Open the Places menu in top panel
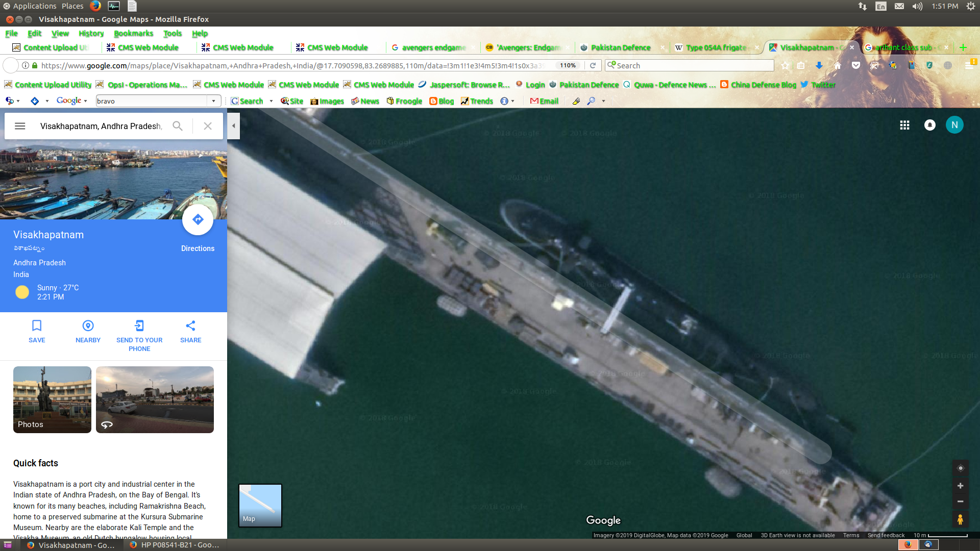The height and width of the screenshot is (551, 980). [x=72, y=6]
